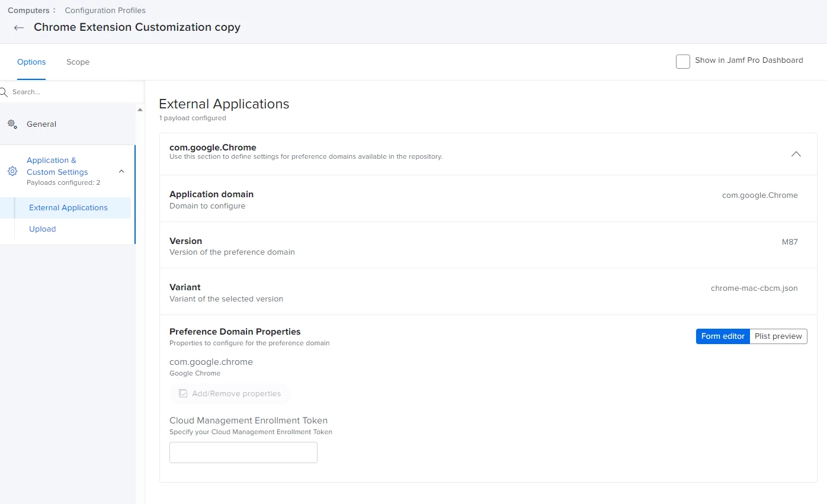Open the Computers breadcrumb link

[28, 10]
